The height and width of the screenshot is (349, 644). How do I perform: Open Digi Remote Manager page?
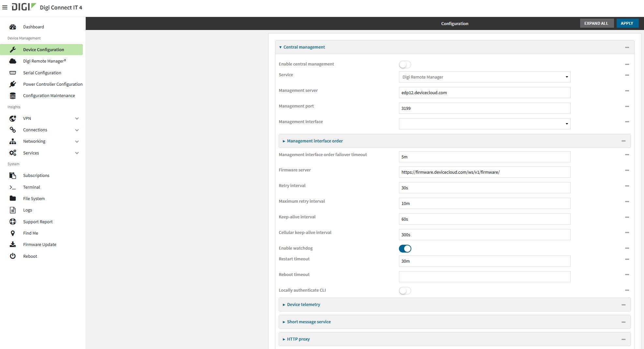point(45,61)
